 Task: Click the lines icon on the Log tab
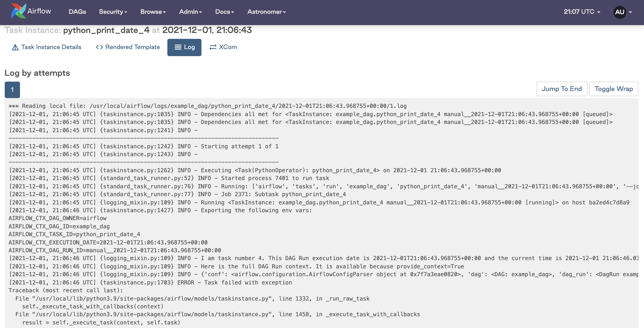tap(178, 47)
